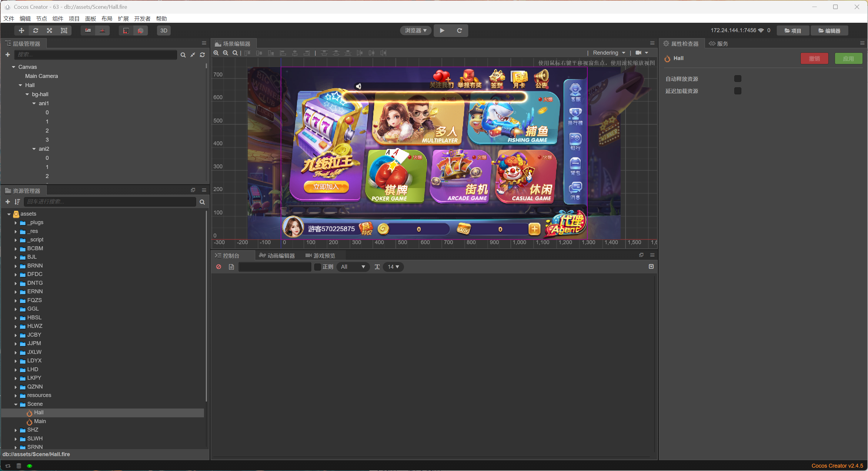Viewport: 868px width, 471px height.
Task: Enable lazy load assets checkbox
Action: (x=738, y=91)
